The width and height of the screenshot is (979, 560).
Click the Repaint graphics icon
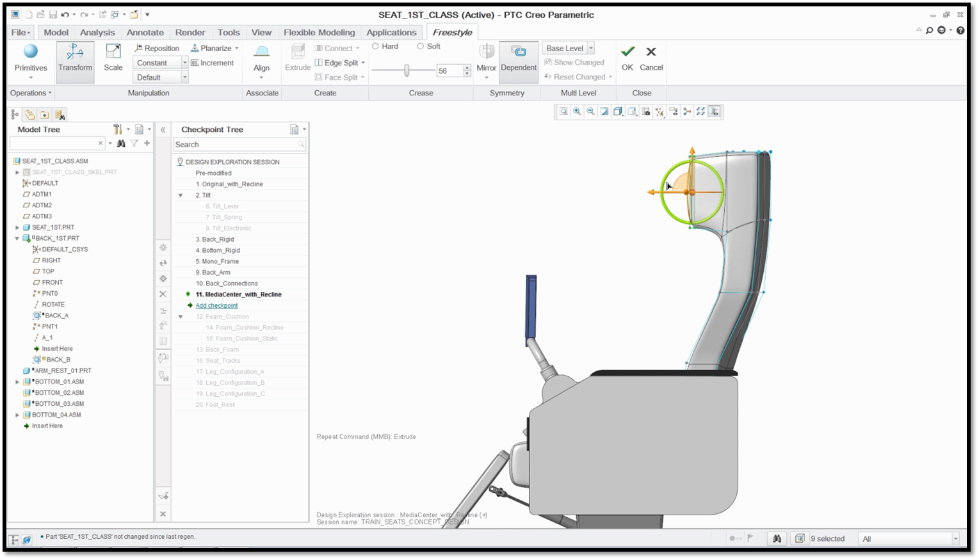coord(604,111)
